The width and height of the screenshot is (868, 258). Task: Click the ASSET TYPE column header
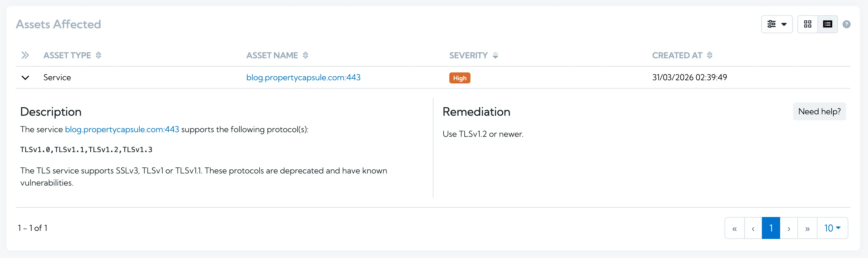67,55
